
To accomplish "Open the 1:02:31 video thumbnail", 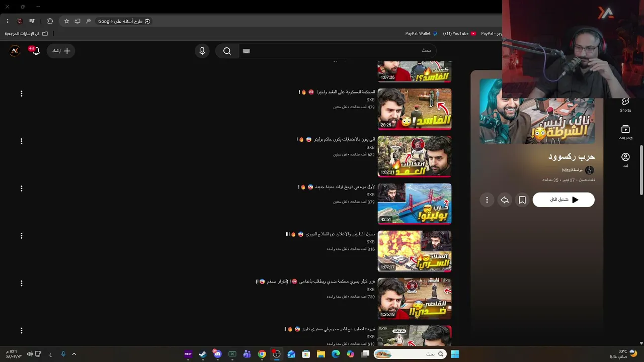I will 415,156.
